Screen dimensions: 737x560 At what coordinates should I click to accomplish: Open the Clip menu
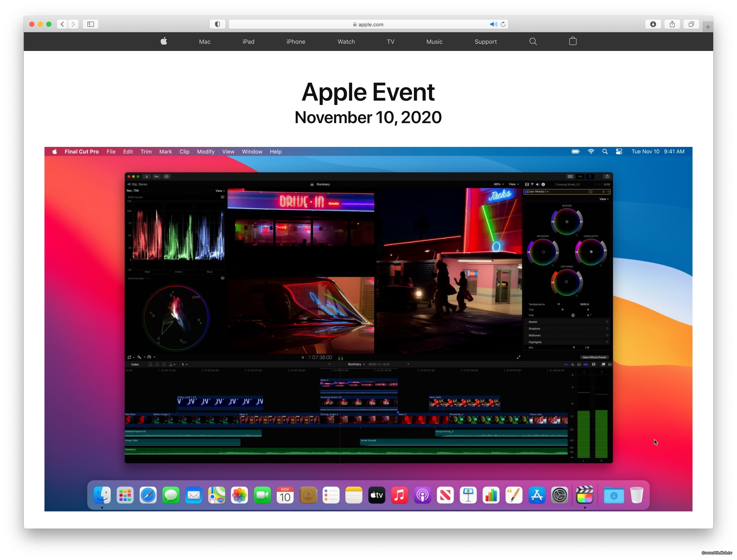tap(184, 152)
